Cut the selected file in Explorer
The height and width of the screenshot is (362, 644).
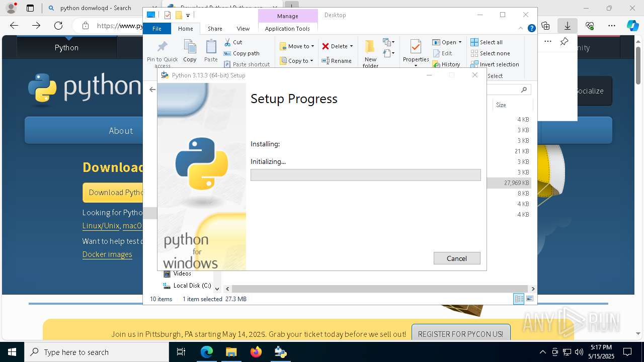tap(233, 42)
